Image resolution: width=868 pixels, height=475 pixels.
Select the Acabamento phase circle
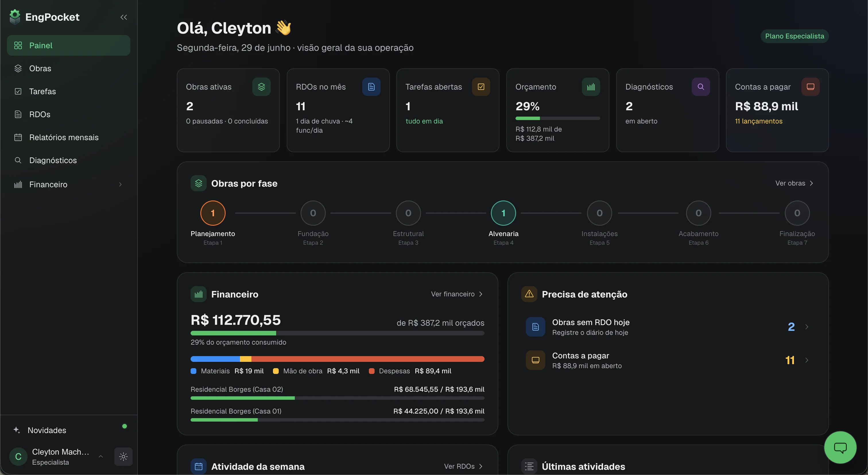click(x=699, y=213)
